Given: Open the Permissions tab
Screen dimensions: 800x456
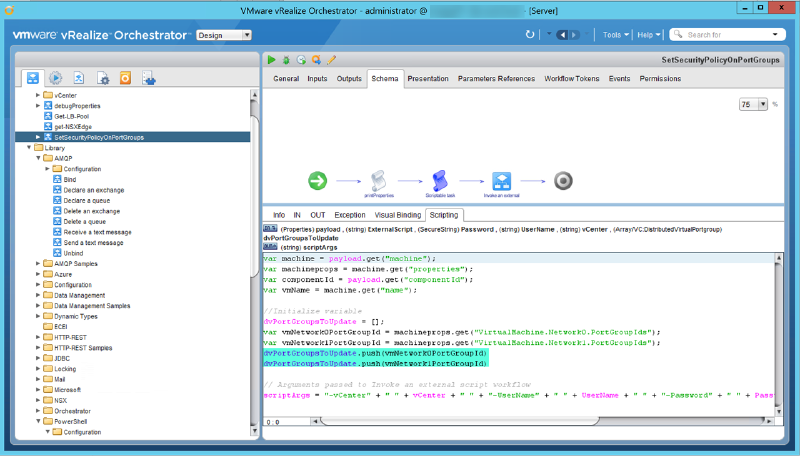Looking at the screenshot, I should click(x=660, y=79).
